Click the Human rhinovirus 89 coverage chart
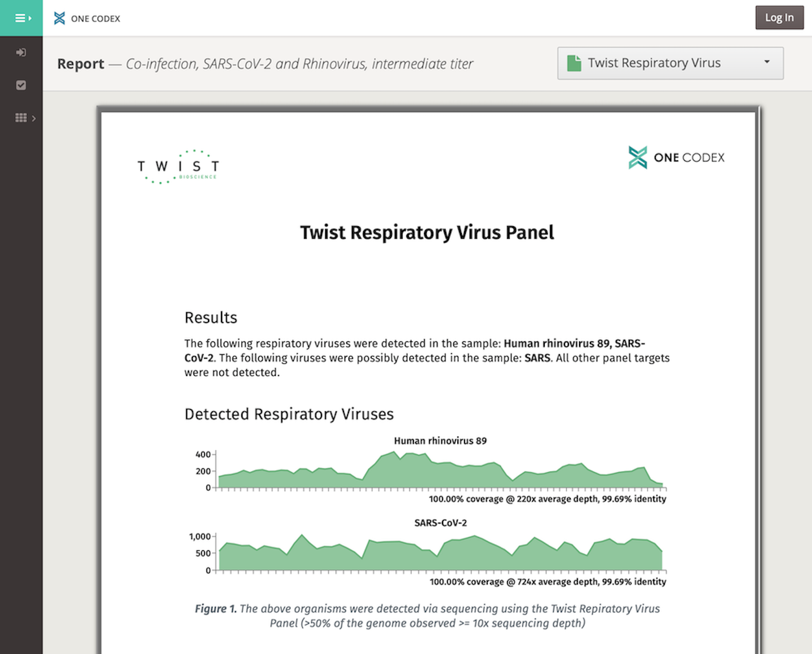This screenshot has height=654, width=812. coord(441,469)
